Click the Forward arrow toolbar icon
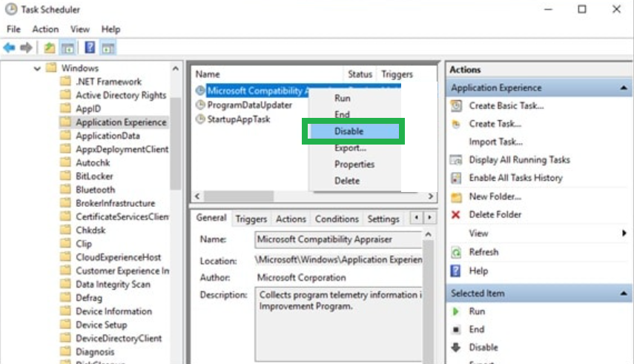 pos(26,47)
